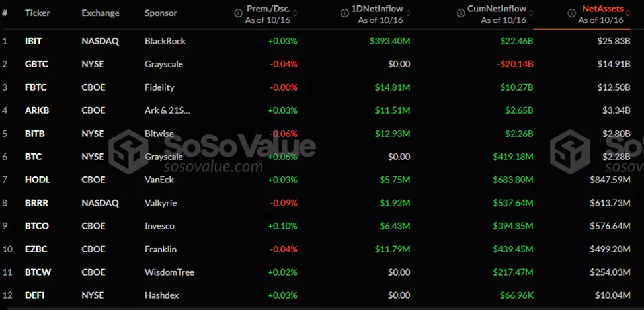Toggle sort arrows on CumNetInflow column
644x310 pixels.
point(530,13)
